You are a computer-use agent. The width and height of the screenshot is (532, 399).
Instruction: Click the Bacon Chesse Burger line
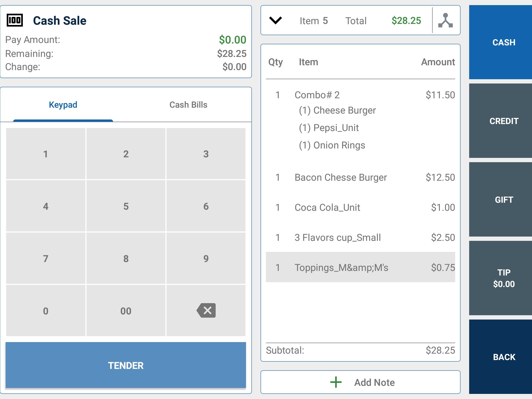(360, 177)
